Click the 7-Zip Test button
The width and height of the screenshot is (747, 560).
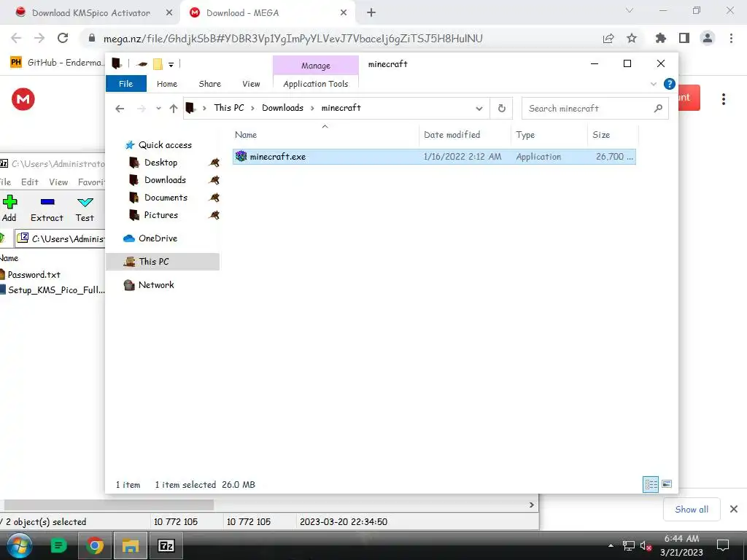click(x=85, y=208)
